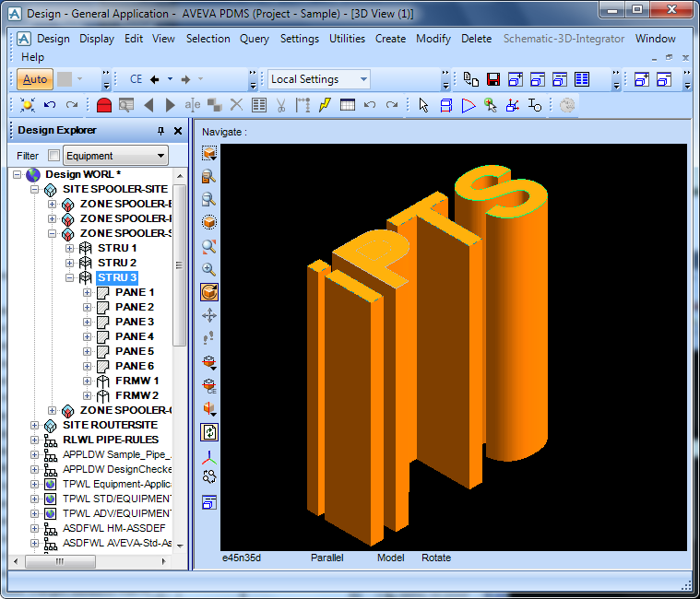The height and width of the screenshot is (599, 700).
Task: Click the blue triangle play-shaped icon
Action: coord(468,105)
